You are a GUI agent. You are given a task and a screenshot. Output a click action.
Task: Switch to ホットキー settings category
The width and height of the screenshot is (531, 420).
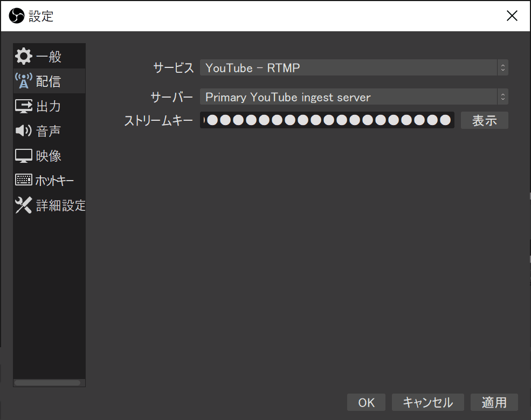pyautogui.click(x=50, y=180)
